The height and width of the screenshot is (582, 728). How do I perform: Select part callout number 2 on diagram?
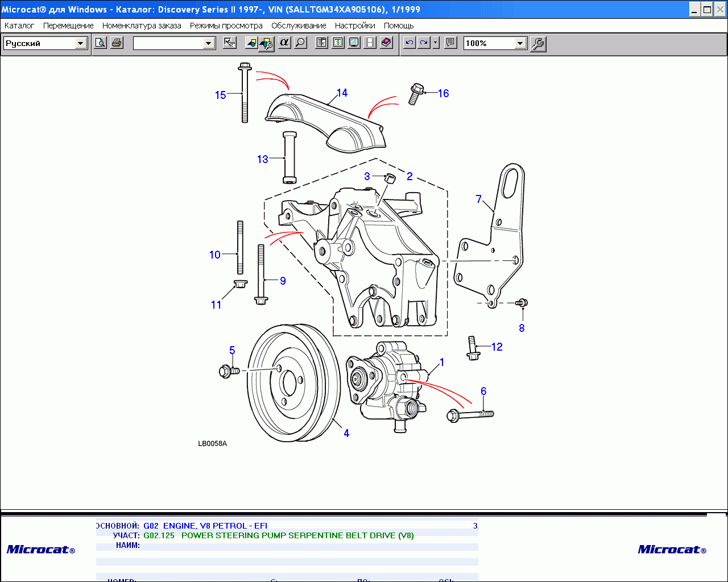click(x=409, y=176)
